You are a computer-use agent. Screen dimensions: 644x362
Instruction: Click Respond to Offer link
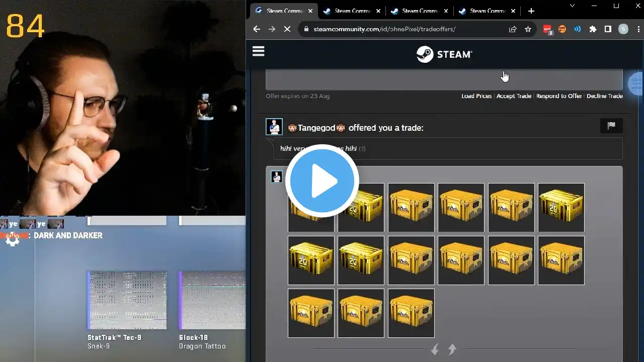coord(559,96)
